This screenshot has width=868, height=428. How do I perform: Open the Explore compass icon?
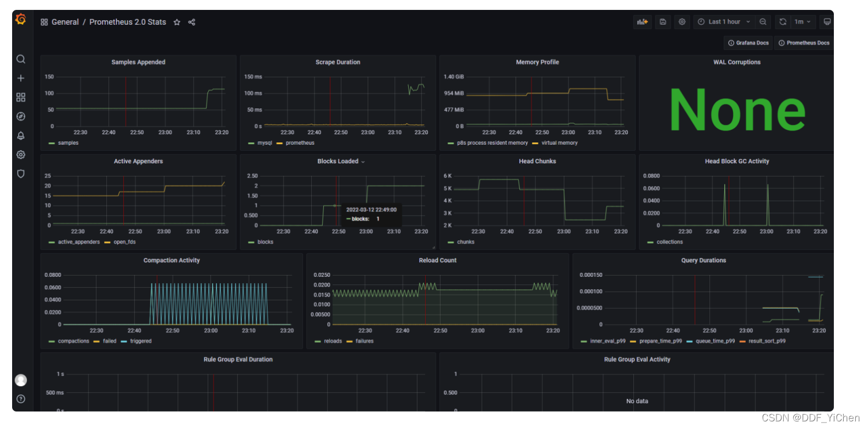(x=21, y=116)
